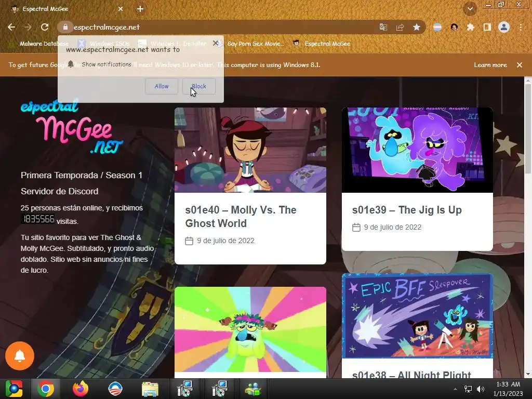The height and width of the screenshot is (399, 532).
Task: Click the visit counter 1835566
Action: pyautogui.click(x=38, y=219)
